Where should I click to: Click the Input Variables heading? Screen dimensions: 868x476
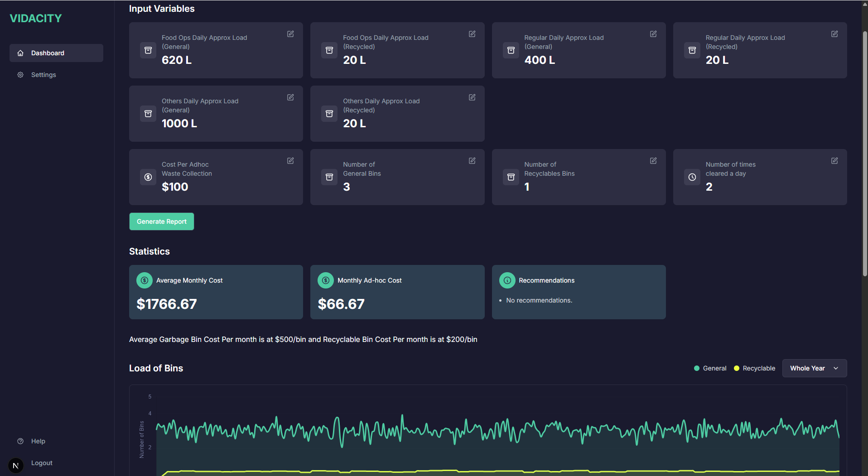coord(162,9)
